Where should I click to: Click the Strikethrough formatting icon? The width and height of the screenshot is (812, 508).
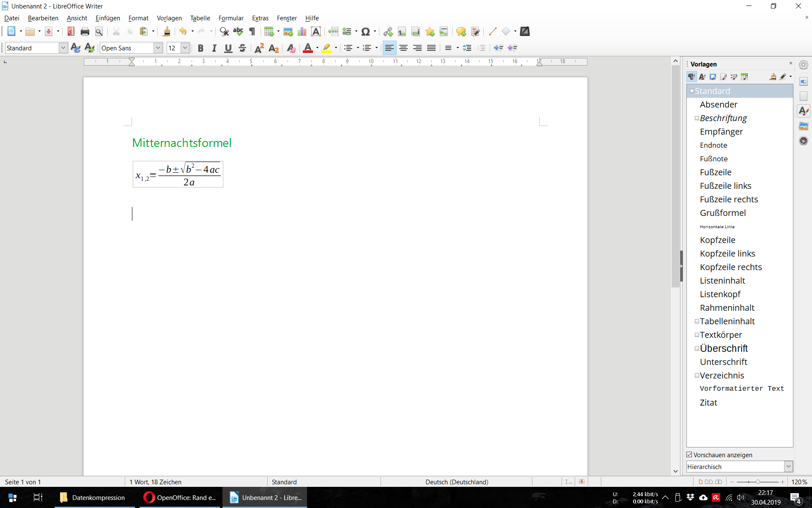242,48
